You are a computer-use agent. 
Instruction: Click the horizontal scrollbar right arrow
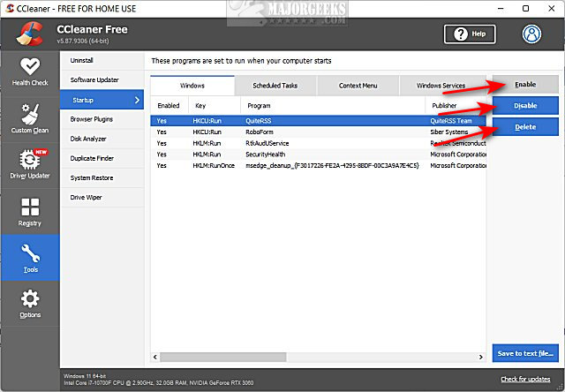coord(480,357)
